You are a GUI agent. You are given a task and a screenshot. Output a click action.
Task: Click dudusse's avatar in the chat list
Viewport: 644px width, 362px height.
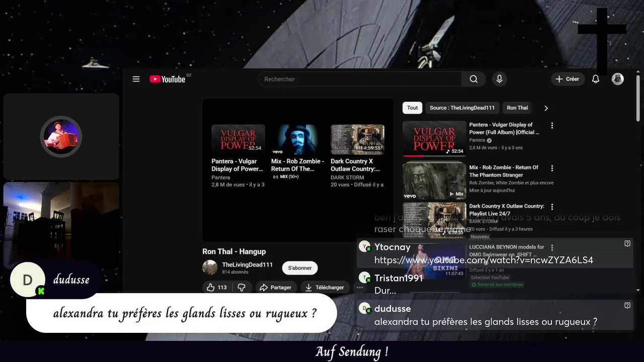tap(365, 309)
